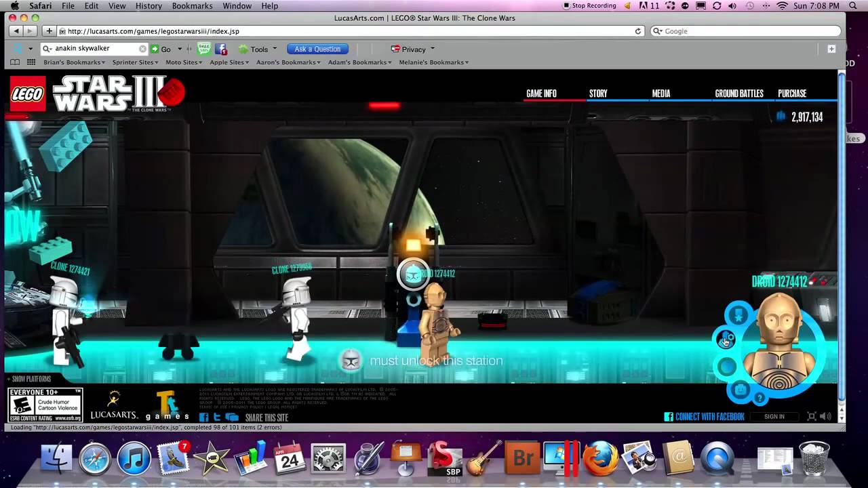This screenshot has width=868, height=488.
Task: Click the SIGN IN button
Action: click(774, 417)
